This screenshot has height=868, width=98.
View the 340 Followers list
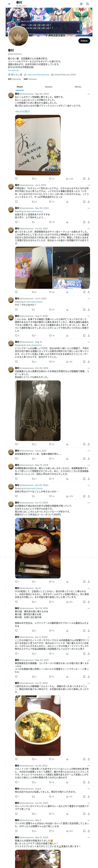(x=30, y=79)
